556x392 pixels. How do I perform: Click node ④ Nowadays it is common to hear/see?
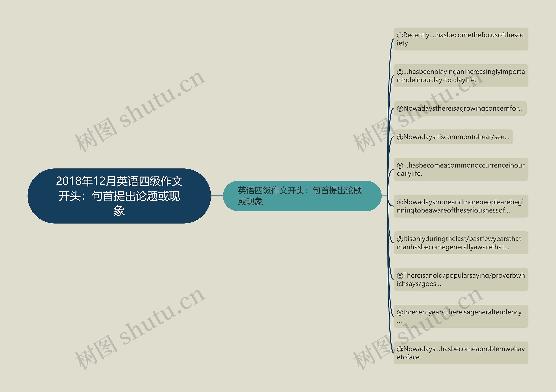(x=453, y=137)
